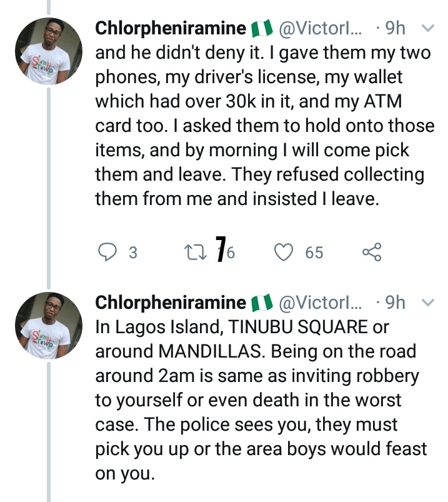Click the 76 retweets count

[x=224, y=252]
